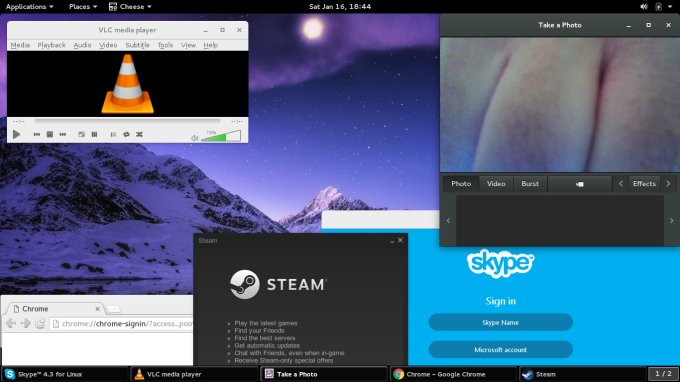680x382 pixels.
Task: Switch to VLC media player in taskbar
Action: pos(194,374)
